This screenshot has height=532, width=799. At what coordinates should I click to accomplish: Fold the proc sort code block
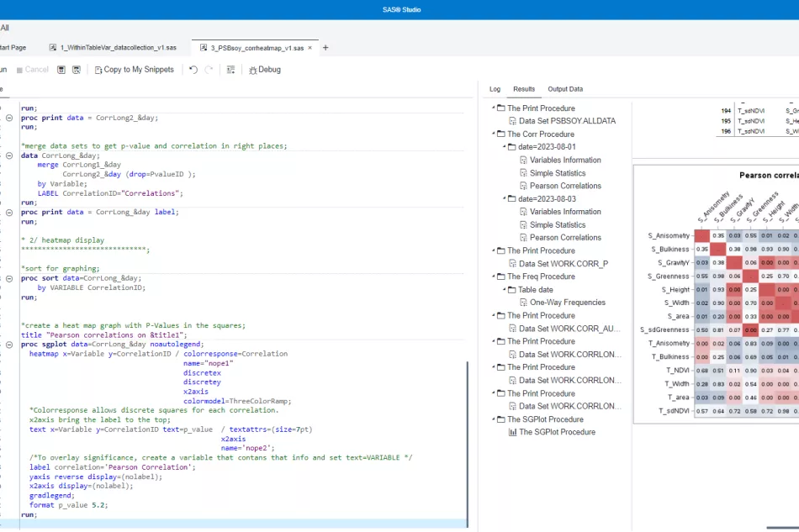pos(9,278)
